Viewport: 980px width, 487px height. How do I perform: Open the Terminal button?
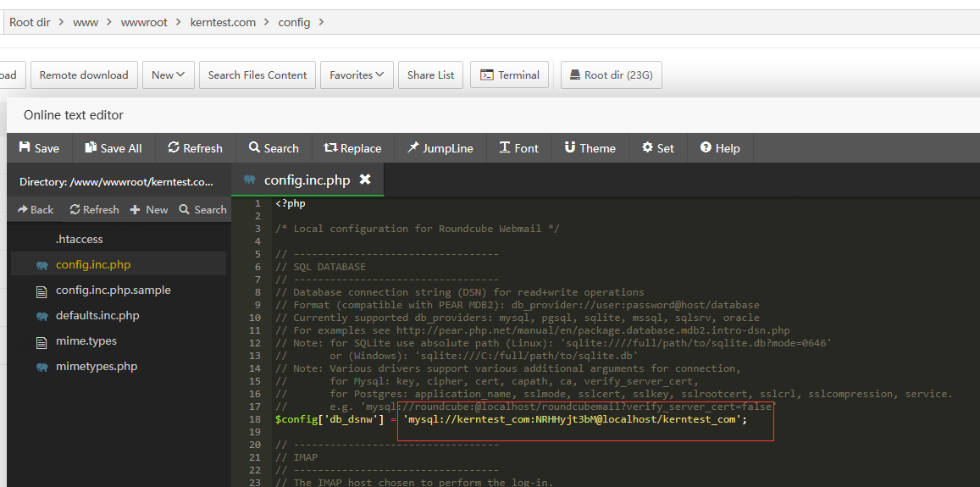pyautogui.click(x=510, y=75)
